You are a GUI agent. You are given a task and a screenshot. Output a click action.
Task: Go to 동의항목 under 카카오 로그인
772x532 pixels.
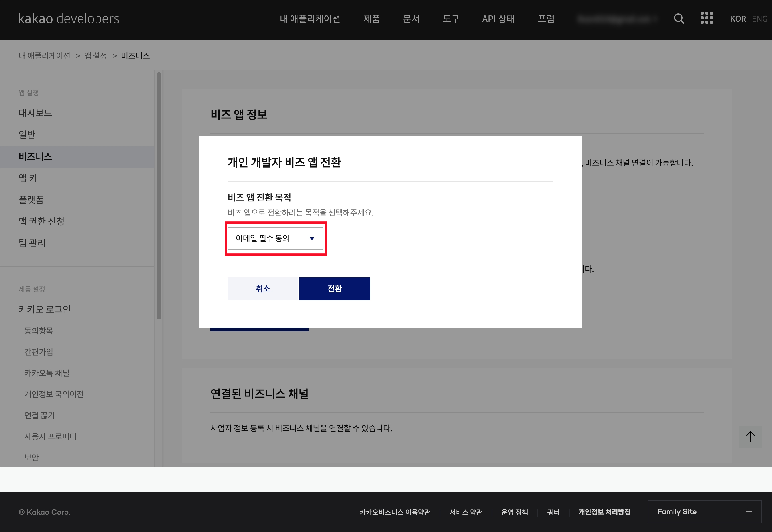point(39,331)
